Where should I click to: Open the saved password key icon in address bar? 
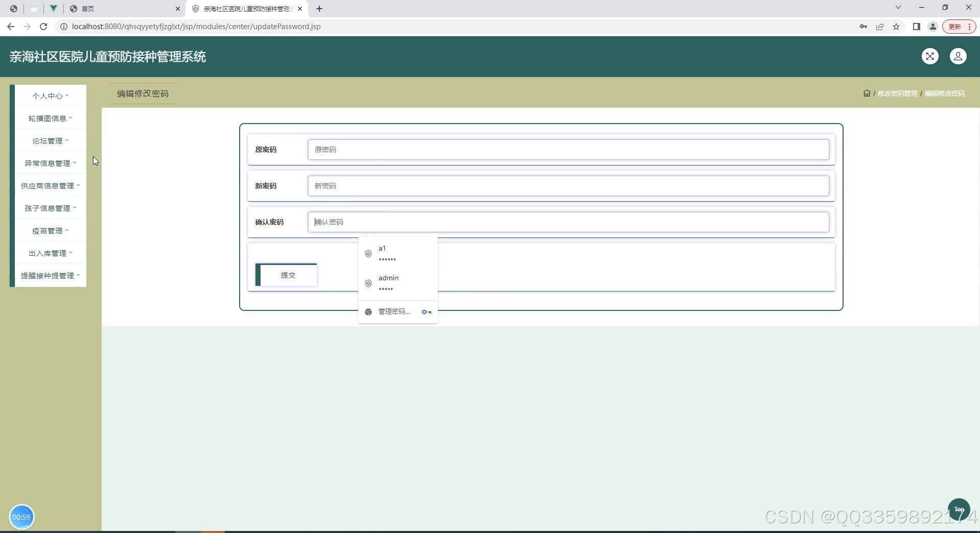tap(864, 27)
